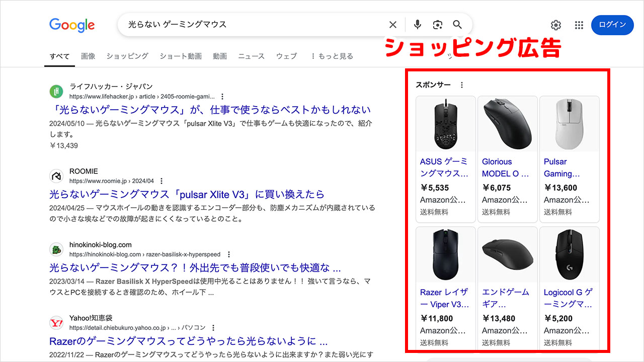The height and width of the screenshot is (362, 644).
Task: Click the Google logo
Action: 71,25
